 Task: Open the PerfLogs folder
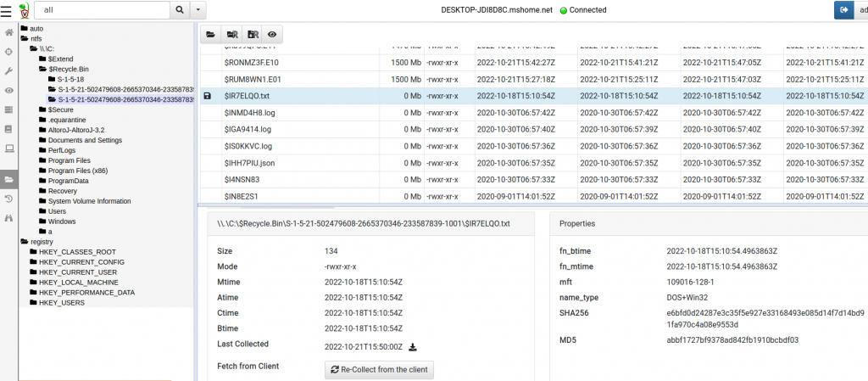click(57, 150)
